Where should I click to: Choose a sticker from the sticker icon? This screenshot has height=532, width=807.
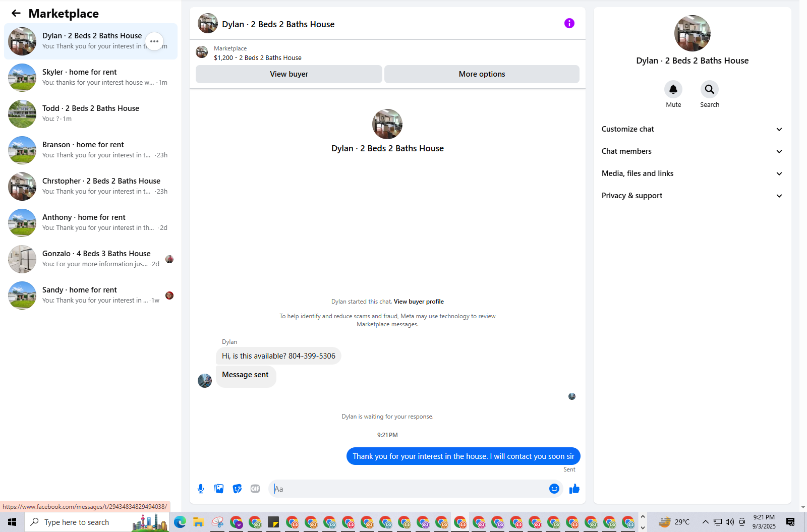click(237, 489)
